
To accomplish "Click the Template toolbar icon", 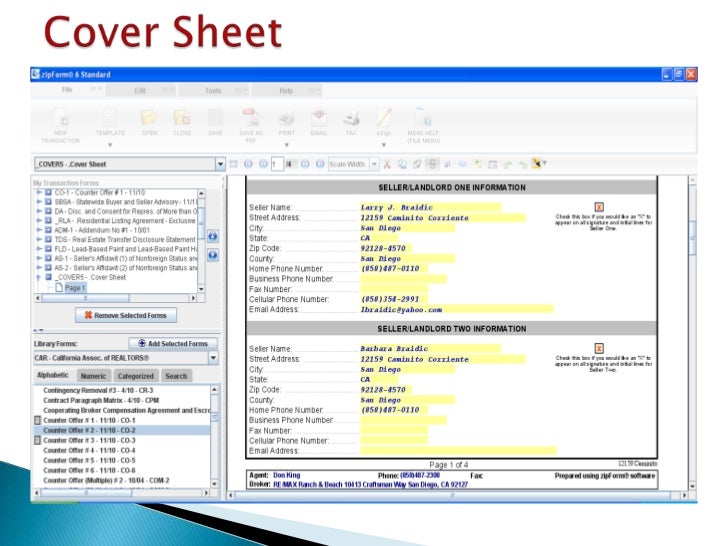I will [110, 117].
